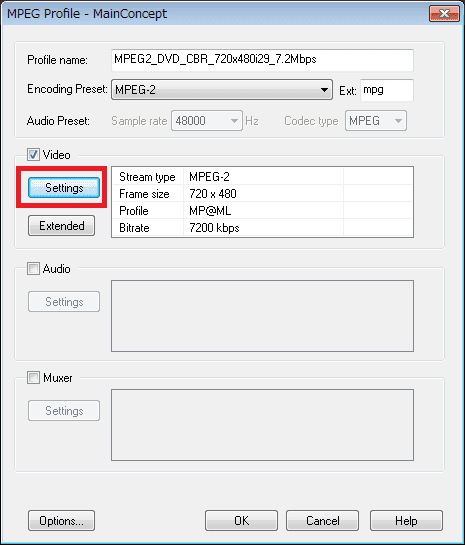Click the MP@ML profile value

coord(210,211)
